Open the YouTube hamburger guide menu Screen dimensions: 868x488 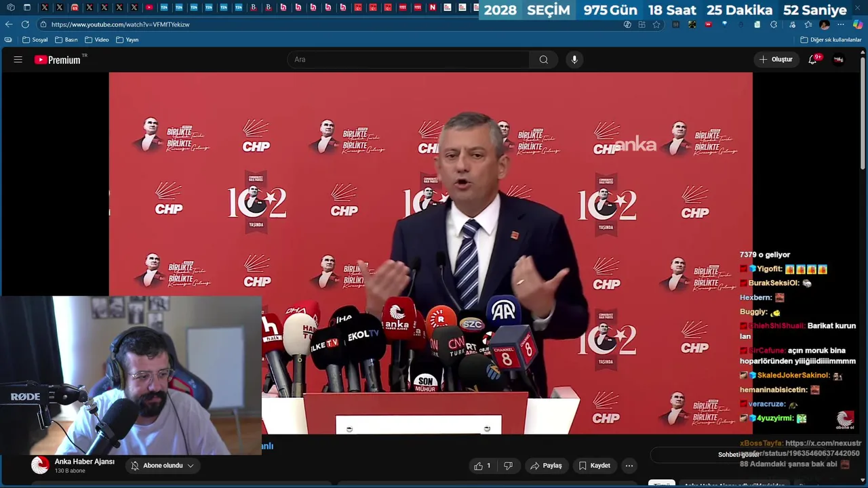point(18,60)
